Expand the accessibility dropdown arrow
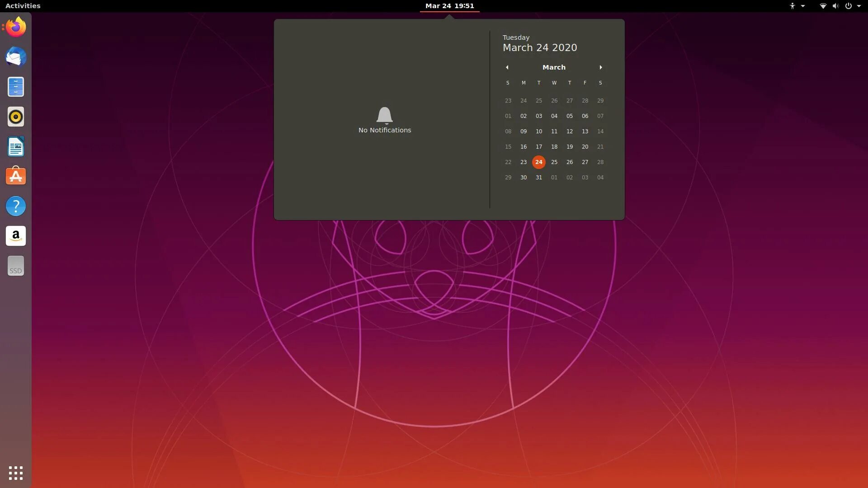This screenshot has width=868, height=488. (803, 6)
